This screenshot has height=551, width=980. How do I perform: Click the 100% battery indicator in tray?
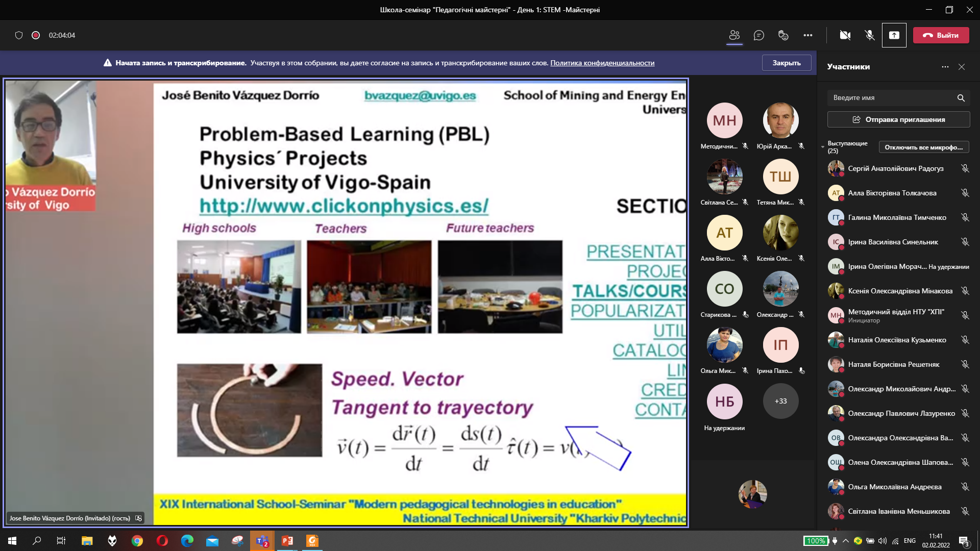[816, 541]
